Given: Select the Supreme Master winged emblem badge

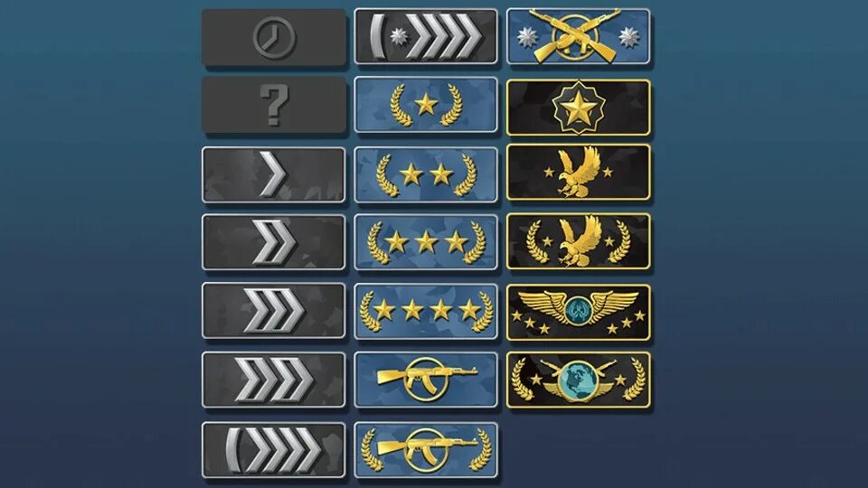Looking at the screenshot, I should [579, 312].
